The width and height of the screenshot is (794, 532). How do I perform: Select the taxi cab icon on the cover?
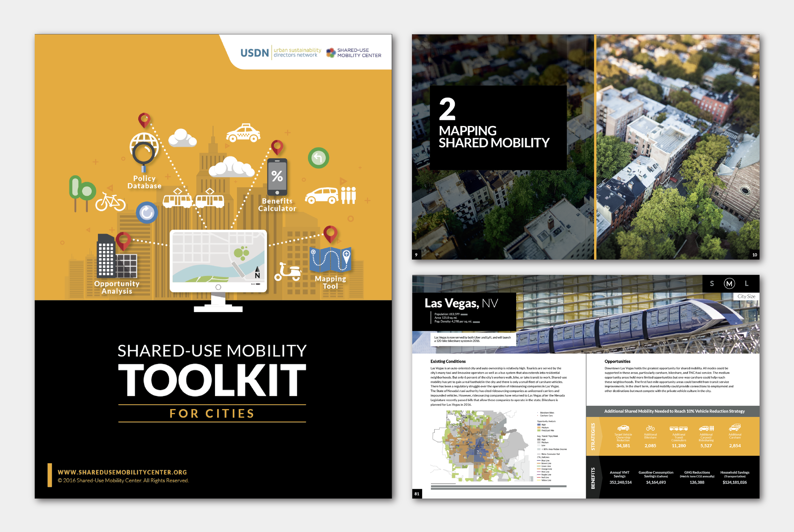click(x=243, y=133)
